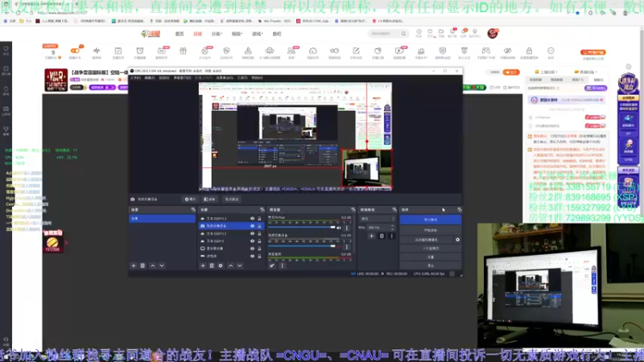
Task: Open the 工具 menu in OBS menu bar
Action: [x=242, y=78]
